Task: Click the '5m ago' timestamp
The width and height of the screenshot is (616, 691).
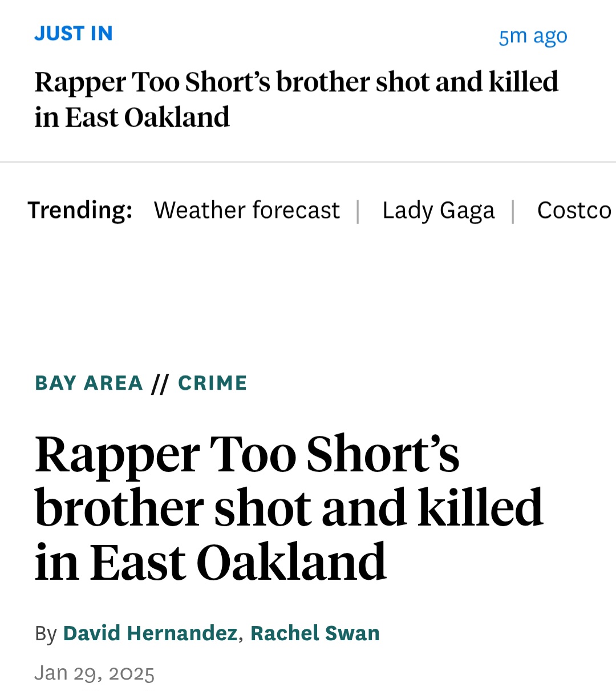Action: (x=533, y=36)
